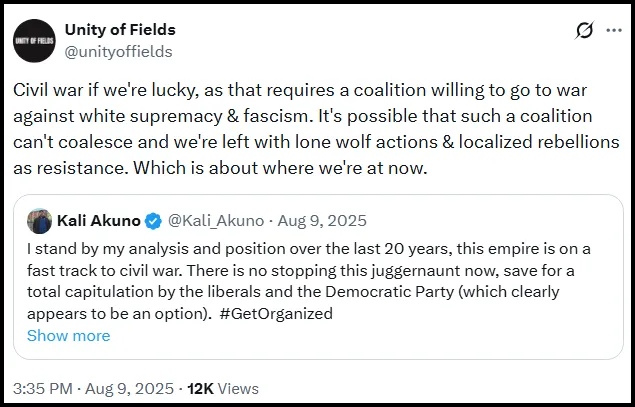Click the 12K Views counter
The width and height of the screenshot is (635, 407).
pyautogui.click(x=222, y=388)
